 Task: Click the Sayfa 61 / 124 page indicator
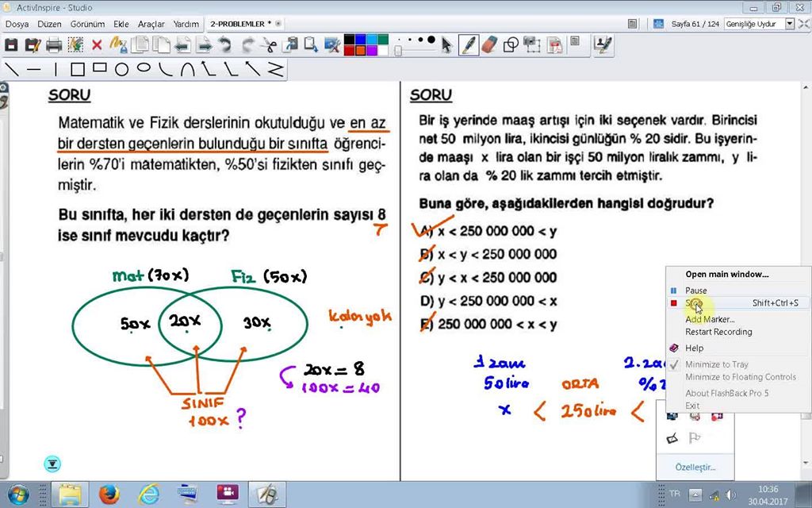tap(695, 24)
